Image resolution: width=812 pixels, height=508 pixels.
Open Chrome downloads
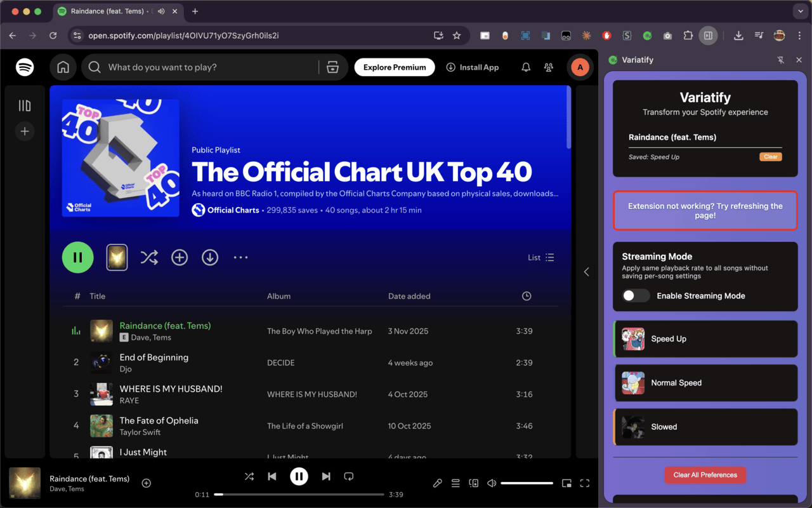pos(738,36)
